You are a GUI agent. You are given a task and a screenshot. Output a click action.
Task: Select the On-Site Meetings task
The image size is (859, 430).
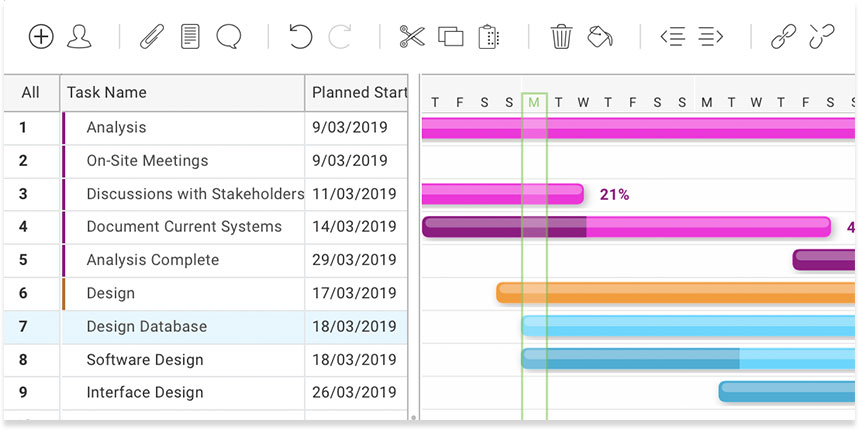(x=147, y=160)
